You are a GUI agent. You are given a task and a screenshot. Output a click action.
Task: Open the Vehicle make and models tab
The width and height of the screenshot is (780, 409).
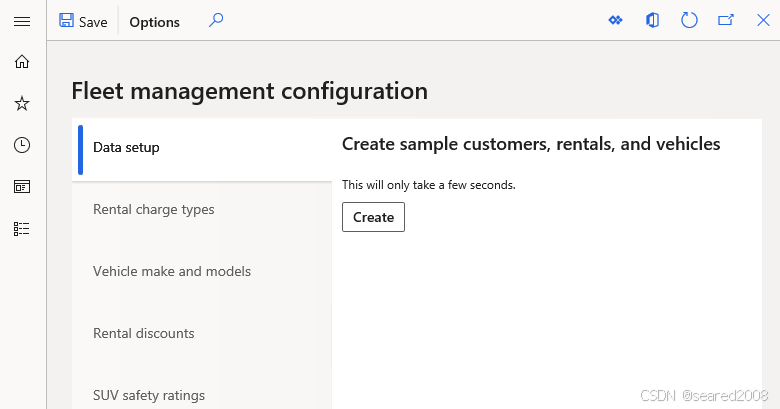tap(172, 272)
